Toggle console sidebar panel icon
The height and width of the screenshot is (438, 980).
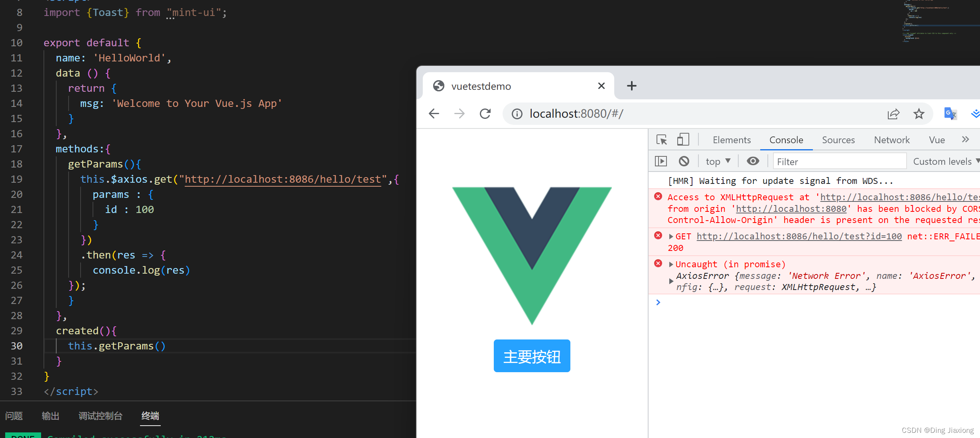point(661,161)
